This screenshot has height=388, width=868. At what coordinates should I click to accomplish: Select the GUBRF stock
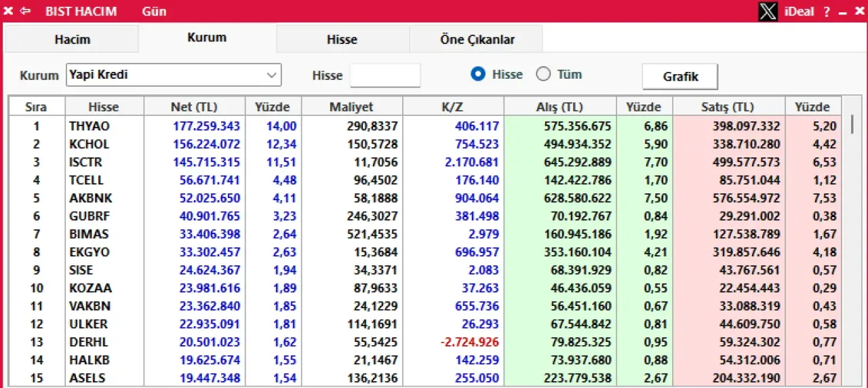point(89,216)
